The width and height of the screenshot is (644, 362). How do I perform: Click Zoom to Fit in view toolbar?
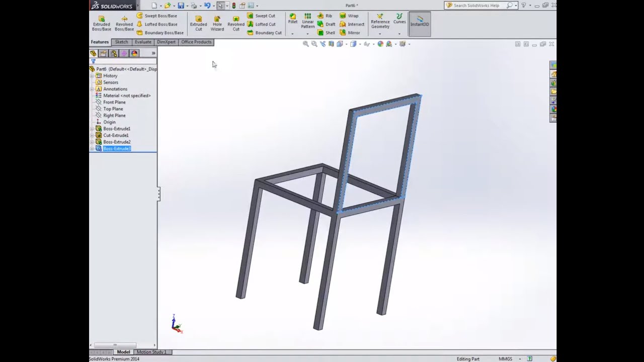[x=305, y=44]
